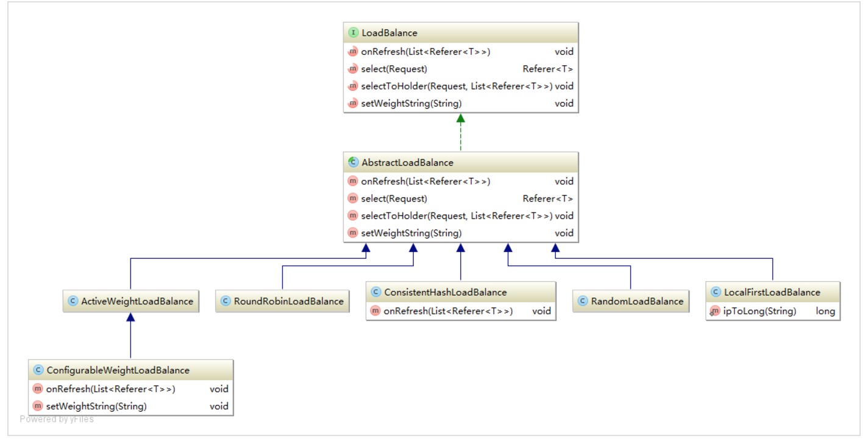Select onRefresh method in ConsistentHashLoadBalance
Image resolution: width=868 pixels, height=447 pixels.
(448, 311)
